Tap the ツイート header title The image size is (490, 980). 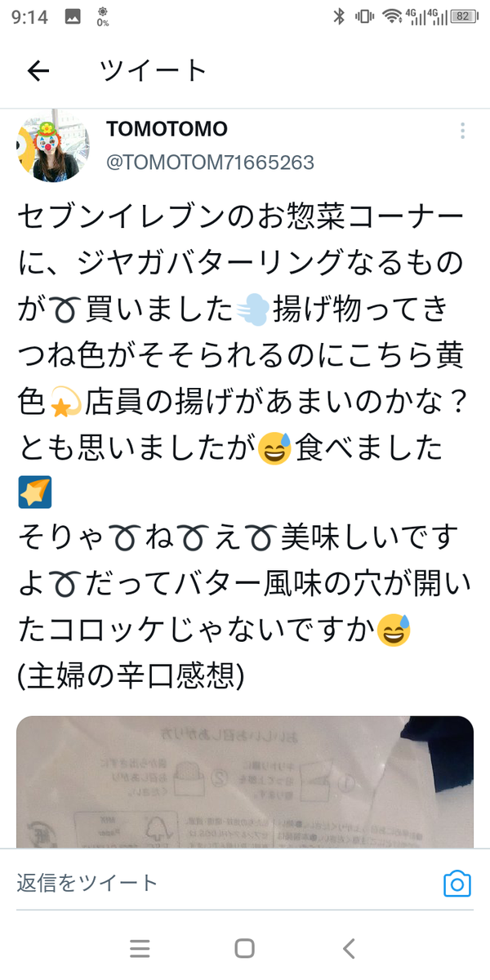154,72
